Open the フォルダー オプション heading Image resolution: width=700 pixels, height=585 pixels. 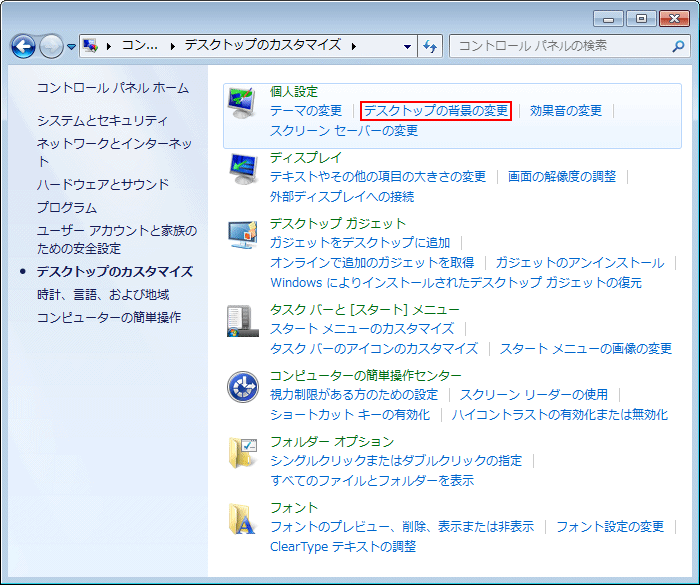click(332, 442)
